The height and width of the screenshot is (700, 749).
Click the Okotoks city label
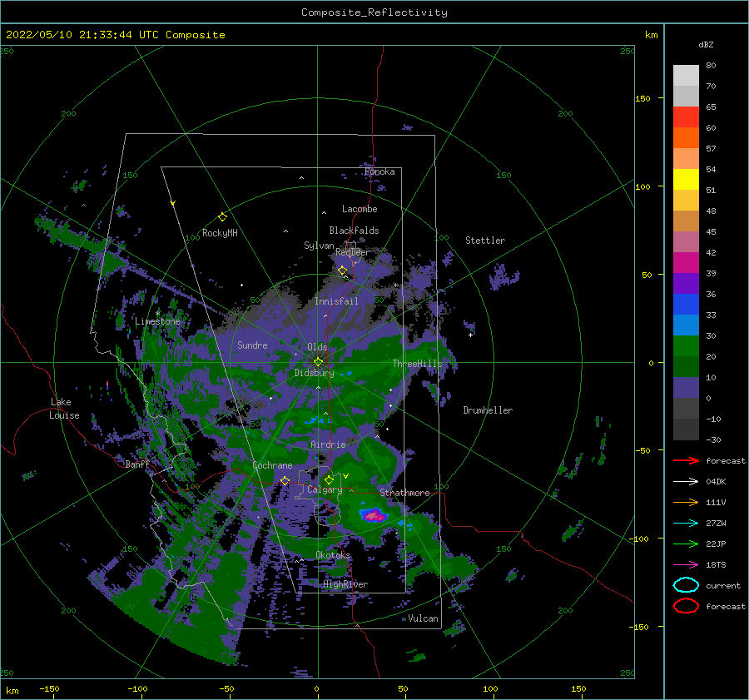(x=334, y=555)
